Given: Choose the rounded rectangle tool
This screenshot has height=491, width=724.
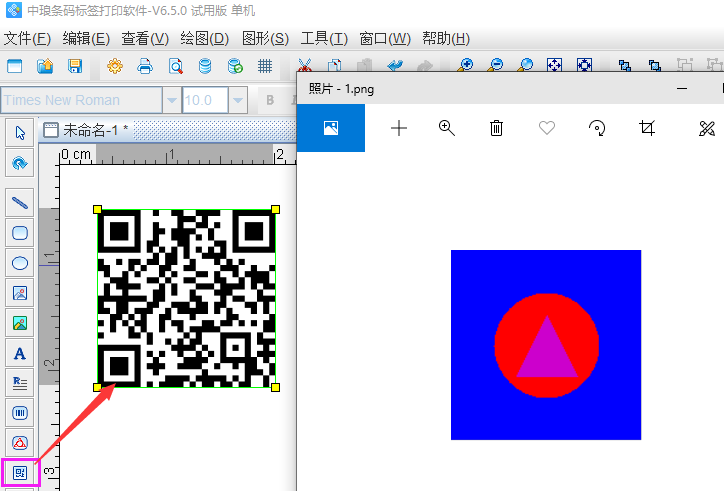Looking at the screenshot, I should 19,232.
